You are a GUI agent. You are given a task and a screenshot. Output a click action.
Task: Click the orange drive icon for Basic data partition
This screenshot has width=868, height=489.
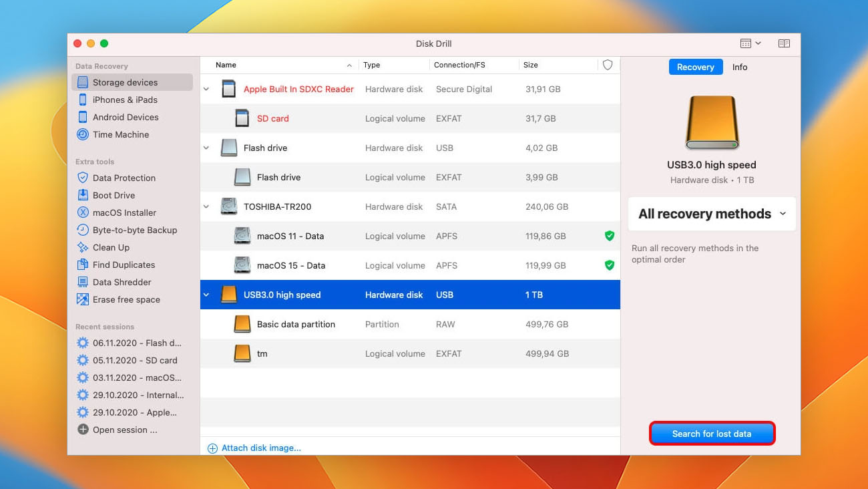(x=242, y=324)
